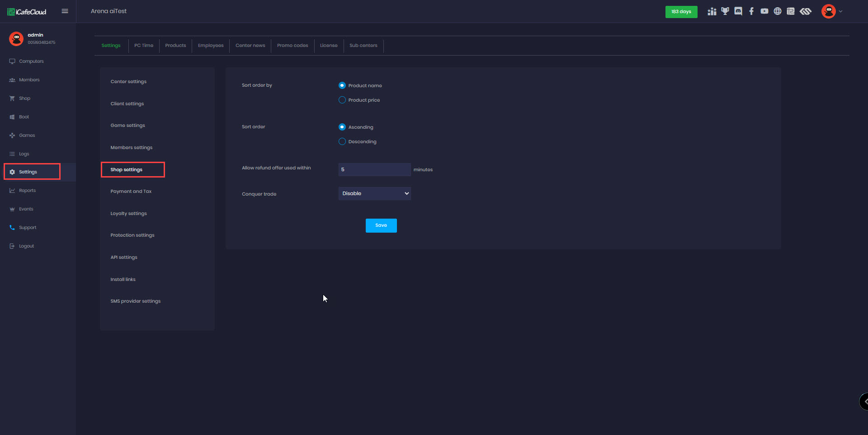Click the globe website icon
The image size is (868, 435).
pyautogui.click(x=778, y=11)
